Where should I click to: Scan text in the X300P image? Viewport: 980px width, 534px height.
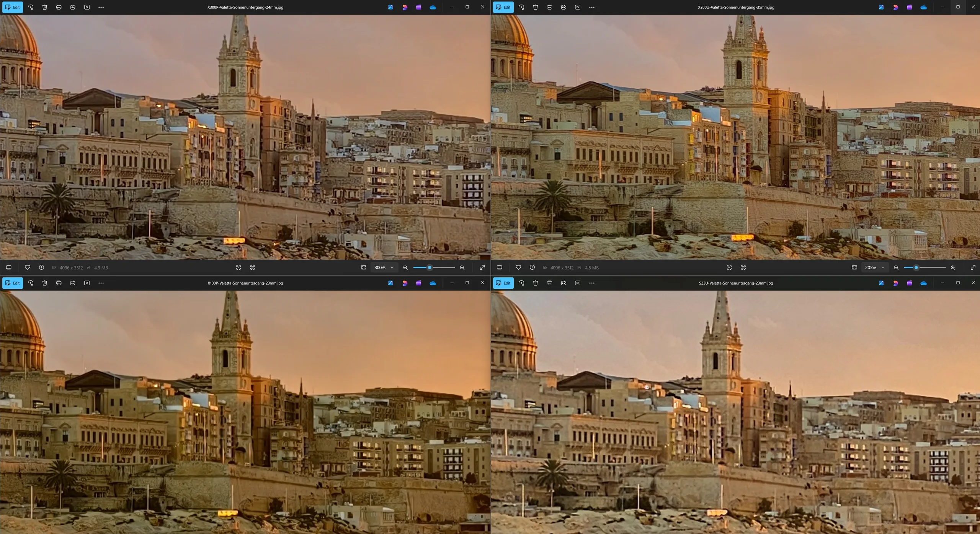pyautogui.click(x=252, y=268)
